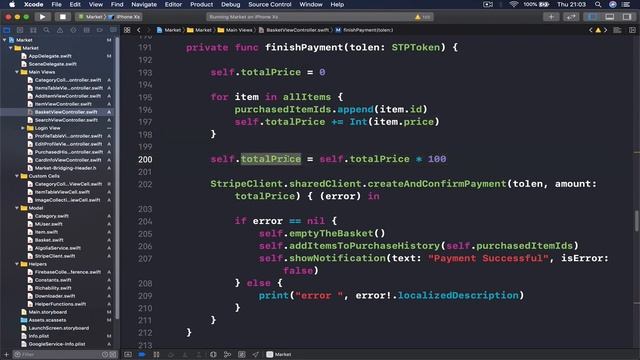The width and height of the screenshot is (640, 360).
Task: Add a new file with navigator plus button
Action: (x=6, y=355)
